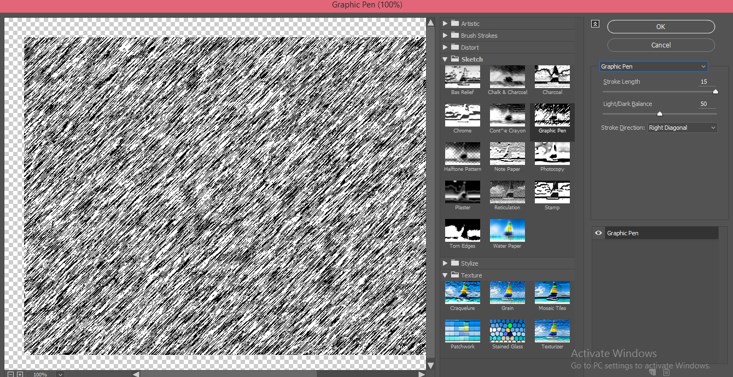Select the Water Paper filter thumbnail
733x377 pixels.
click(x=507, y=230)
